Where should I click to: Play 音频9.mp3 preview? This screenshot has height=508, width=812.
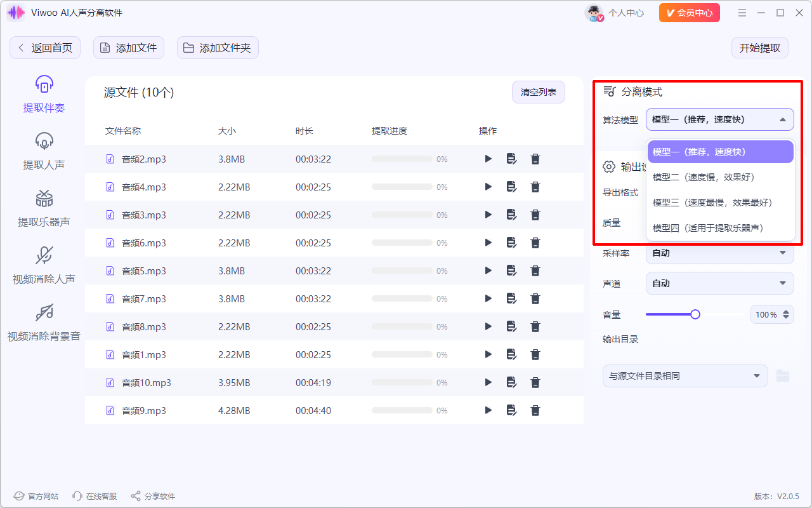pos(488,410)
